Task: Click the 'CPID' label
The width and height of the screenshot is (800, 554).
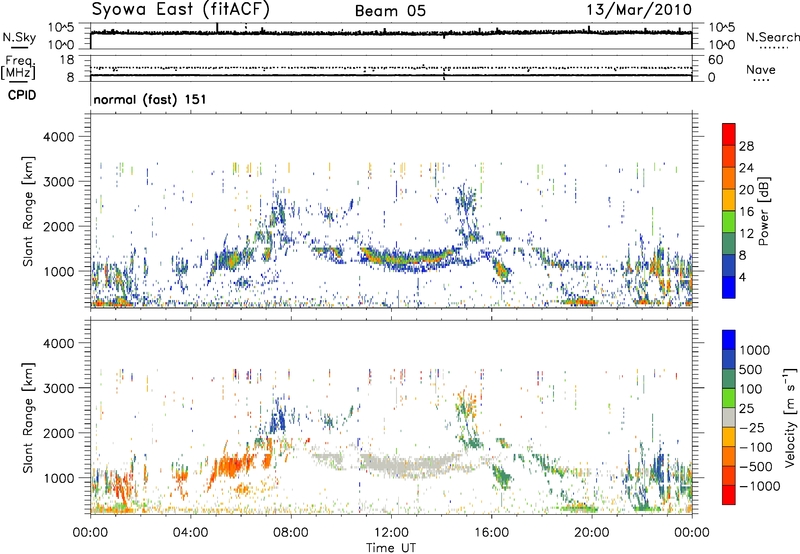Action: coord(22,95)
